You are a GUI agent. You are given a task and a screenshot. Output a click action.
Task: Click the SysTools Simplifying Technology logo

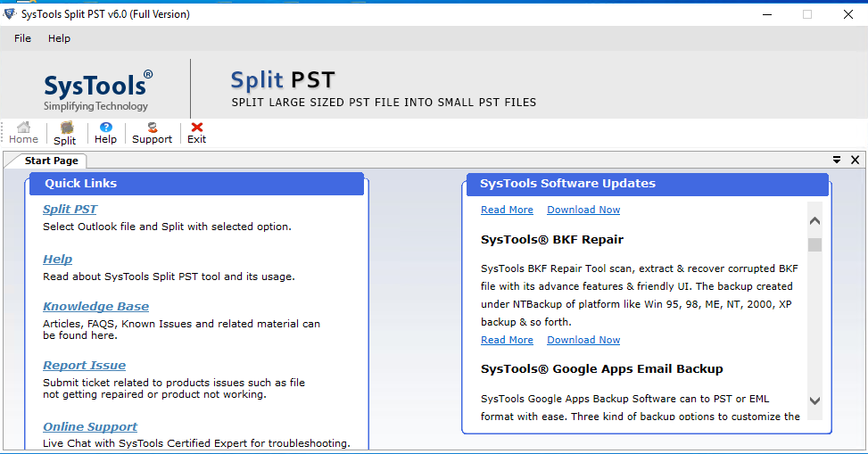click(97, 90)
